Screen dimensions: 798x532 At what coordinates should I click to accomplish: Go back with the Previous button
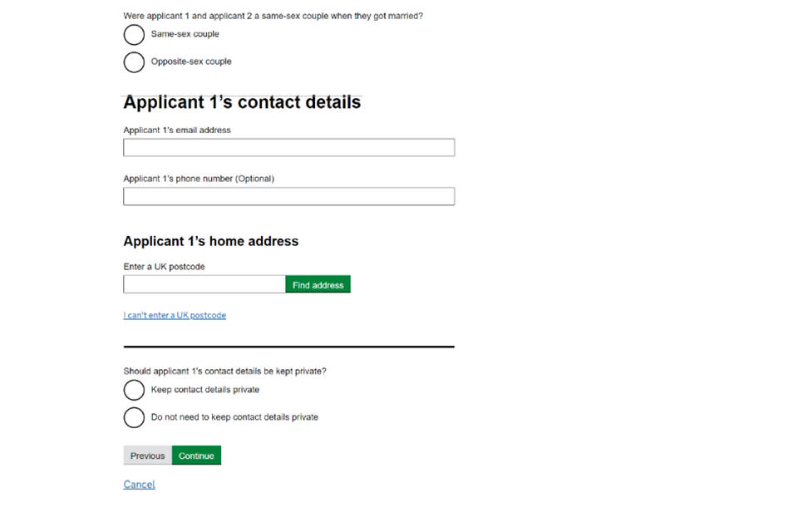point(147,456)
